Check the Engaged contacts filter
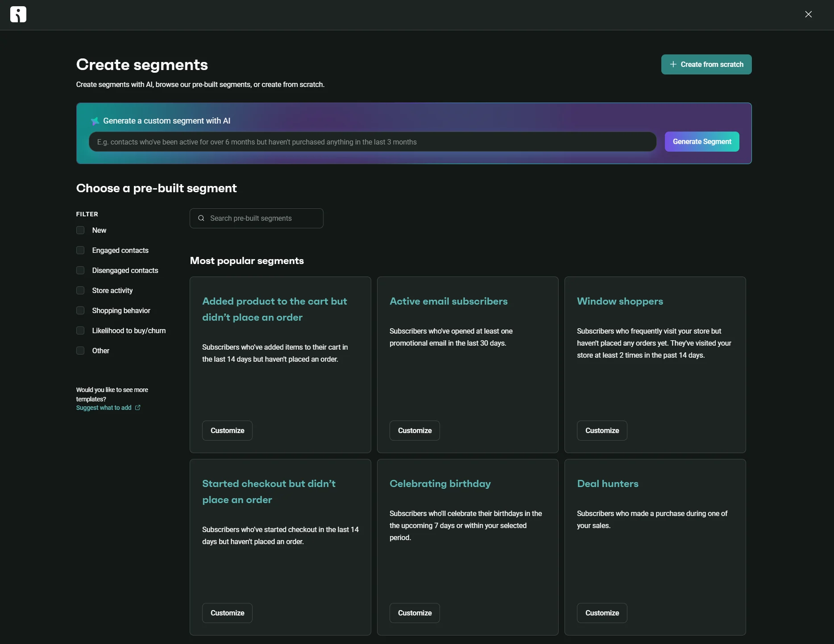 pyautogui.click(x=80, y=250)
